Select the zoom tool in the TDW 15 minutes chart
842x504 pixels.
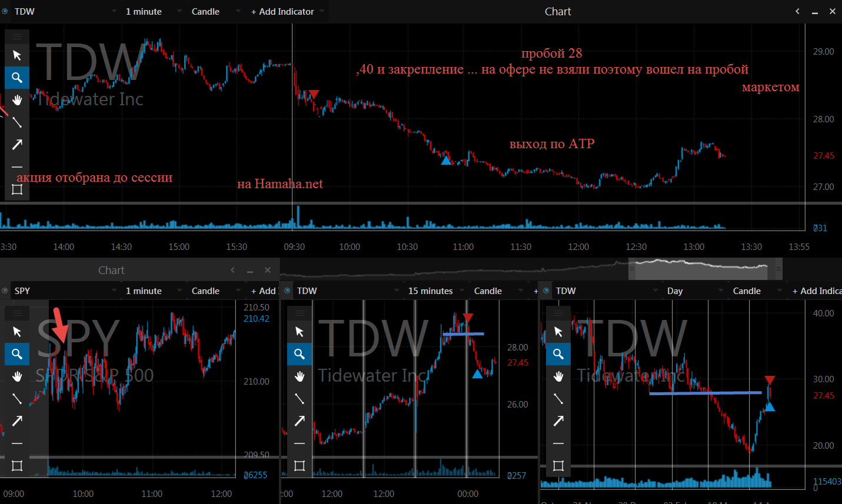[299, 354]
